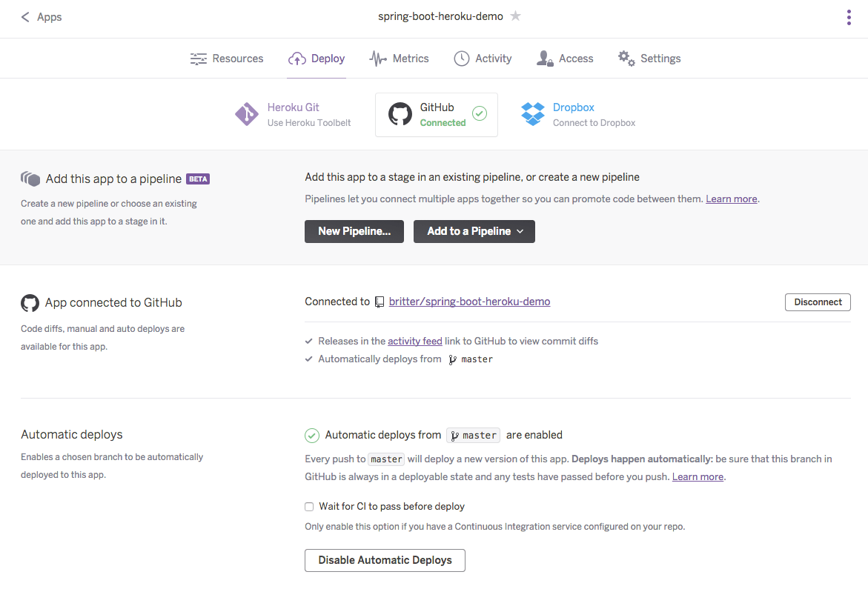This screenshot has height=589, width=868.
Task: Click the pipeline hexagon icon
Action: 30,179
